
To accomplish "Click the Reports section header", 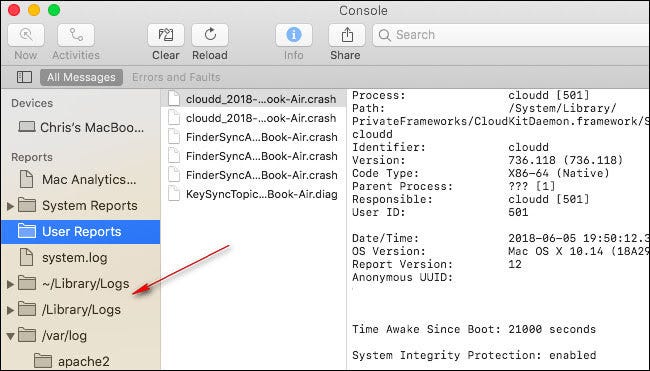I will point(32,158).
